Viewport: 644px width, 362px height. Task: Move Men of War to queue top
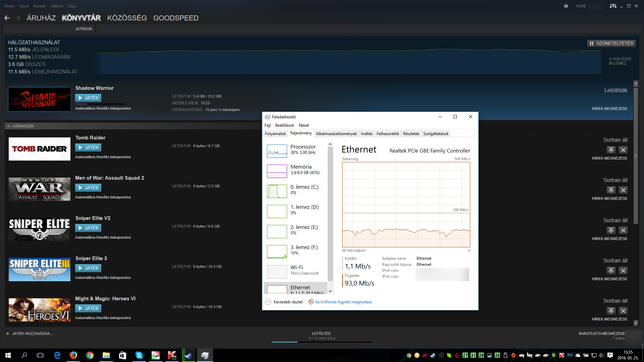pyautogui.click(x=611, y=190)
